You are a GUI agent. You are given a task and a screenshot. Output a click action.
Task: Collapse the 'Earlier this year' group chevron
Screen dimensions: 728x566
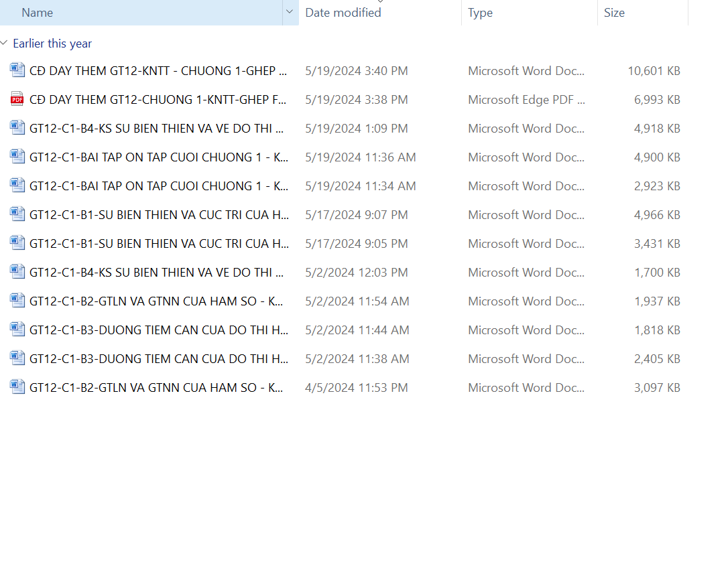tap(5, 44)
